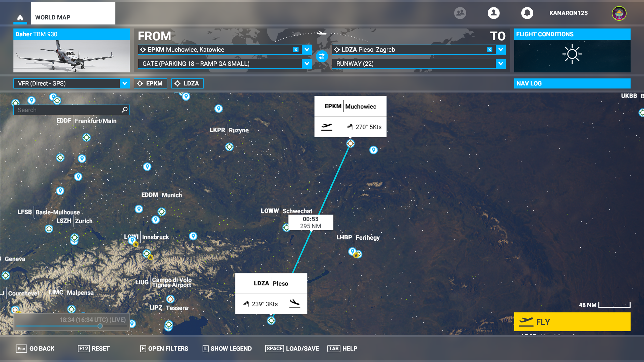Adjust the time of day slider

100,326
